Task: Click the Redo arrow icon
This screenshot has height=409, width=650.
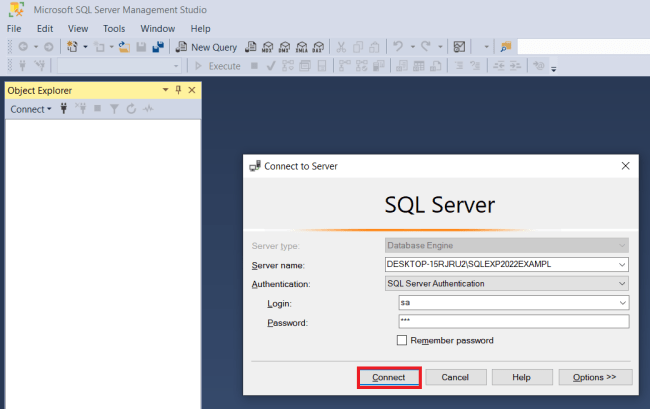Action: [x=426, y=46]
